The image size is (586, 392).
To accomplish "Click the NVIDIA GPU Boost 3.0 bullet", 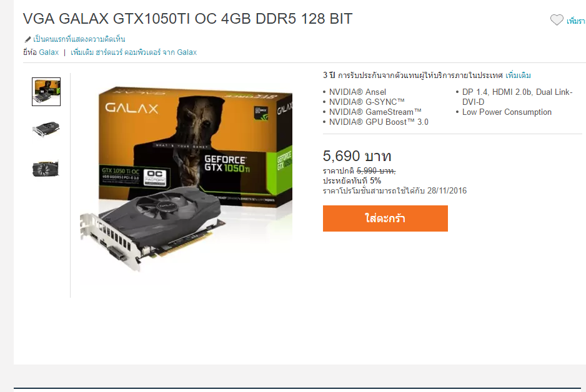I will (379, 122).
